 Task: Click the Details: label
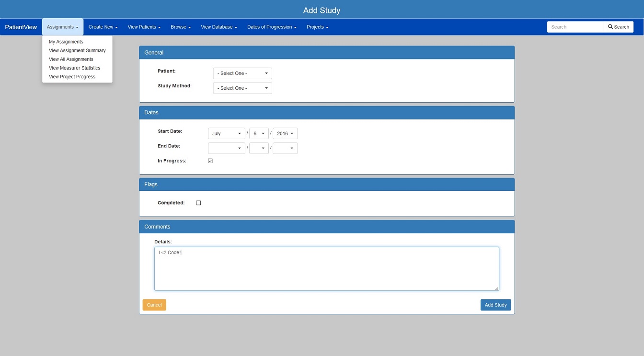[163, 242]
